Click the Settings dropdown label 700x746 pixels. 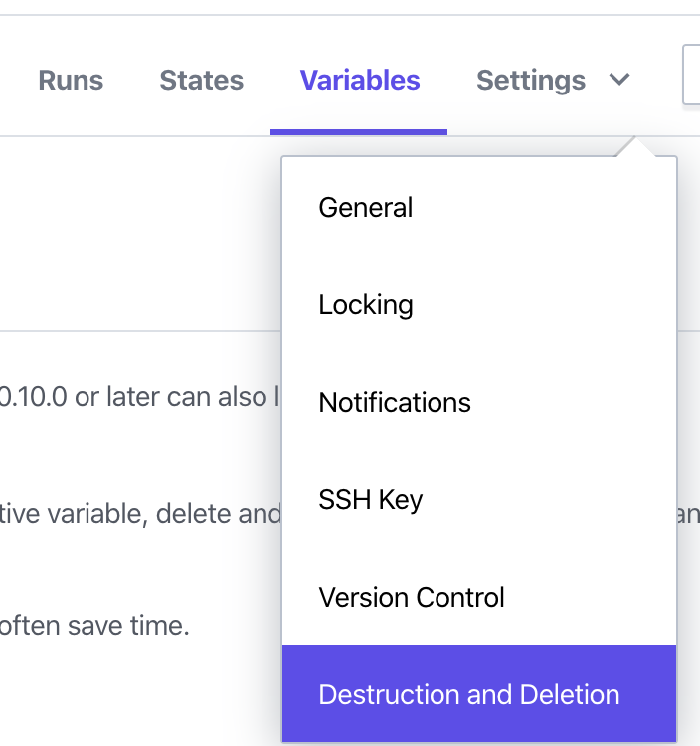coord(531,81)
